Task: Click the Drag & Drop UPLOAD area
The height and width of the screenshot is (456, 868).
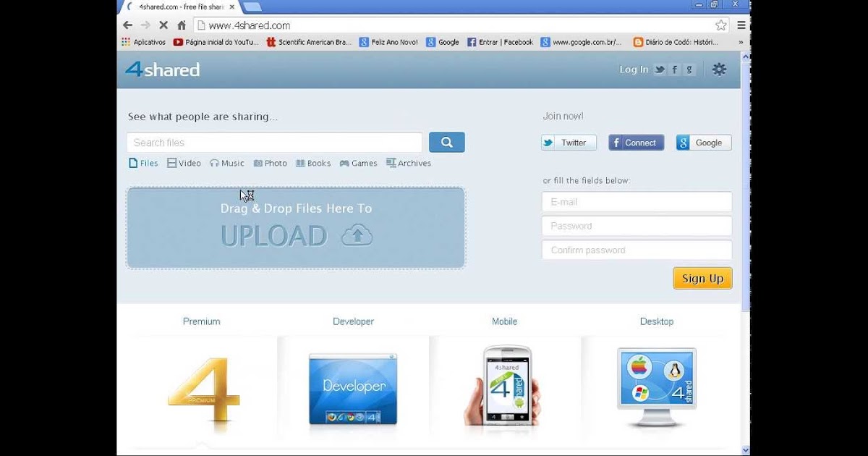Action: [296, 228]
